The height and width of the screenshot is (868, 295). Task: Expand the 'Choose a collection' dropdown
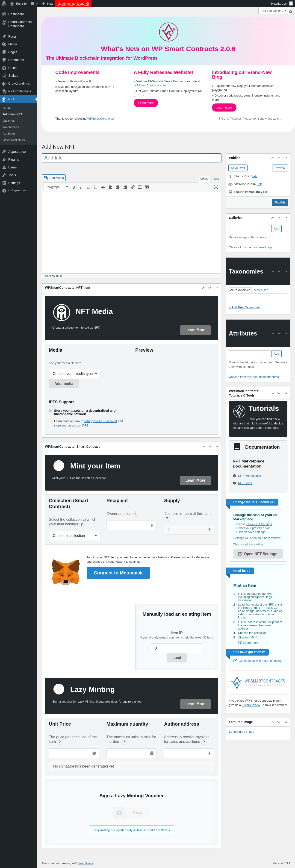(74, 536)
